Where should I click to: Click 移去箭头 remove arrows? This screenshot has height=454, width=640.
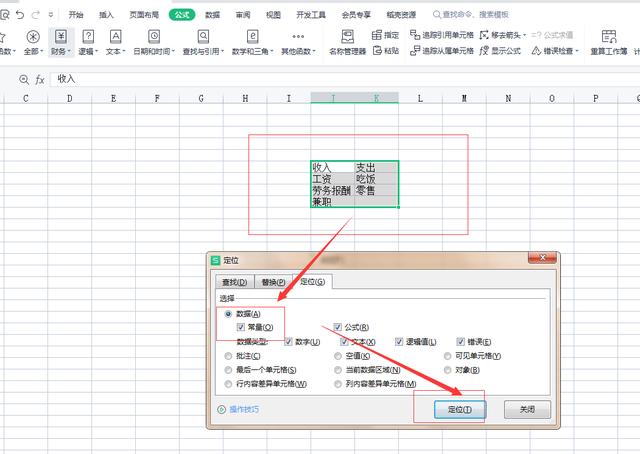[x=502, y=35]
